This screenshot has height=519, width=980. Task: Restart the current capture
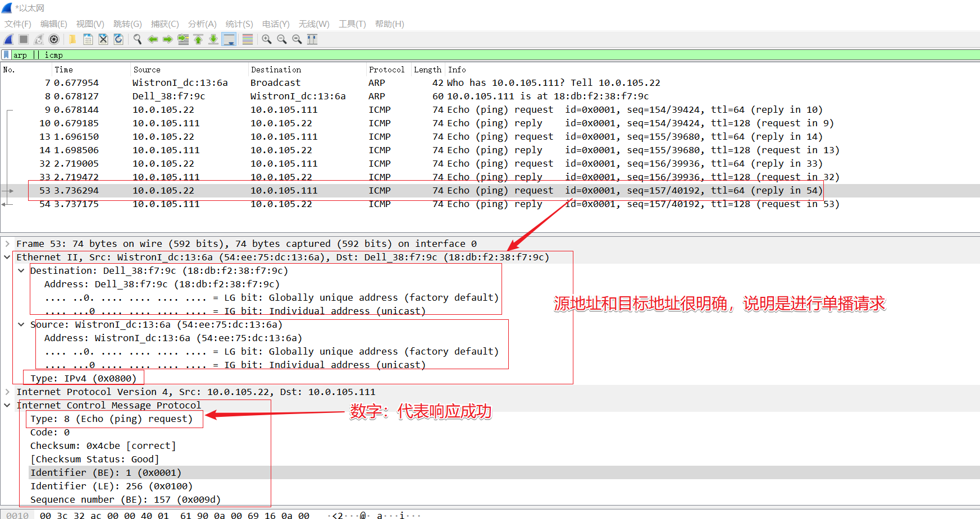pos(39,39)
